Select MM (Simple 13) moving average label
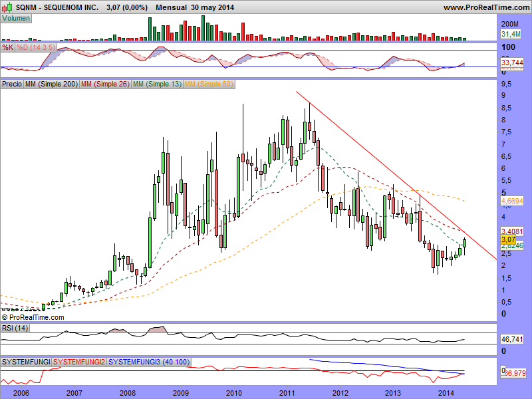The height and width of the screenshot is (399, 532). click(x=157, y=84)
